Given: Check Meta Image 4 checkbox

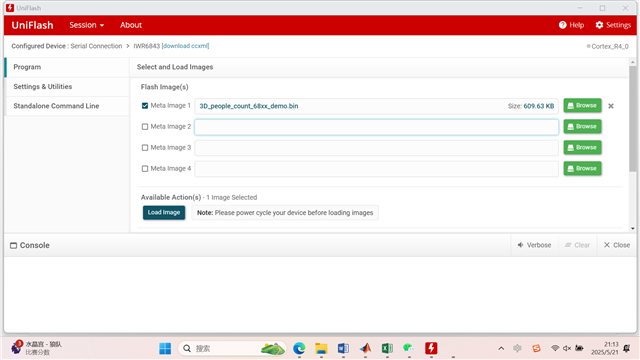Looking at the screenshot, I should [145, 169].
